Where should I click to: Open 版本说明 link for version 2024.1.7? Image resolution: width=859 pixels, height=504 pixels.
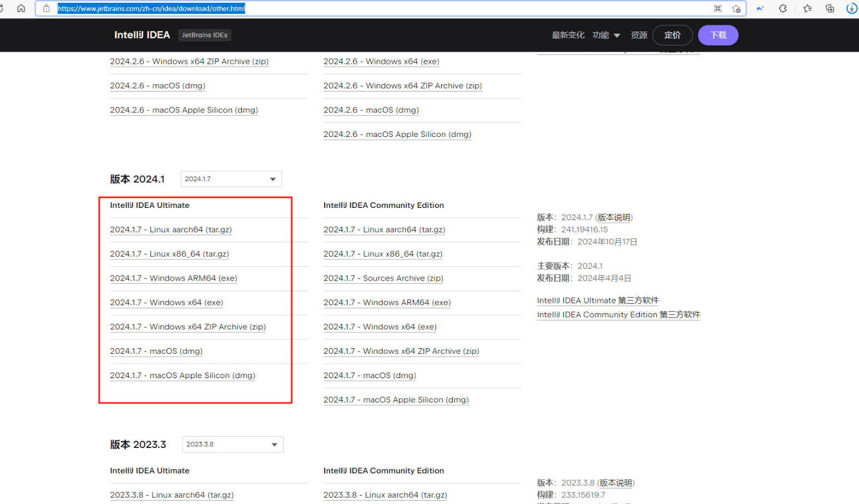pyautogui.click(x=614, y=217)
